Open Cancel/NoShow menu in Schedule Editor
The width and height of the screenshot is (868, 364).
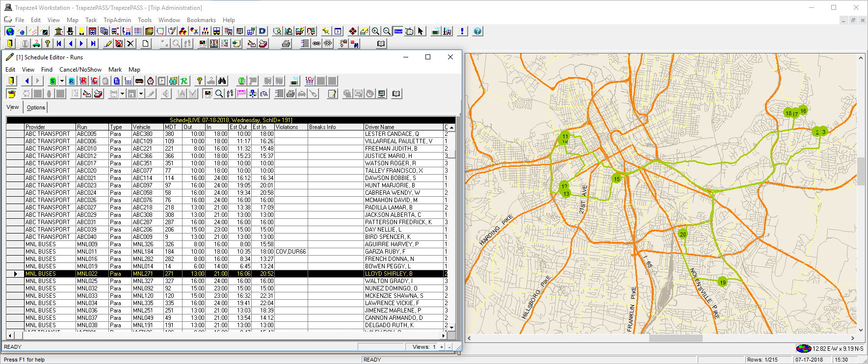click(80, 70)
